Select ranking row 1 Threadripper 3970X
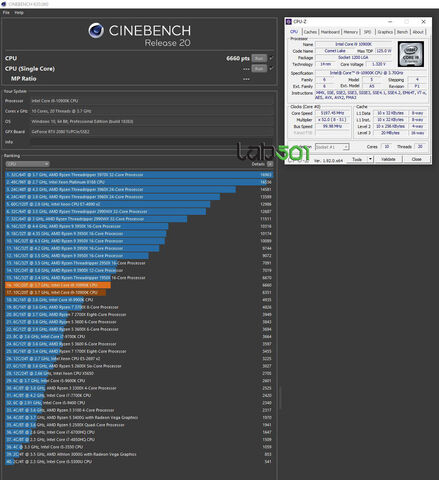 pos(139,175)
